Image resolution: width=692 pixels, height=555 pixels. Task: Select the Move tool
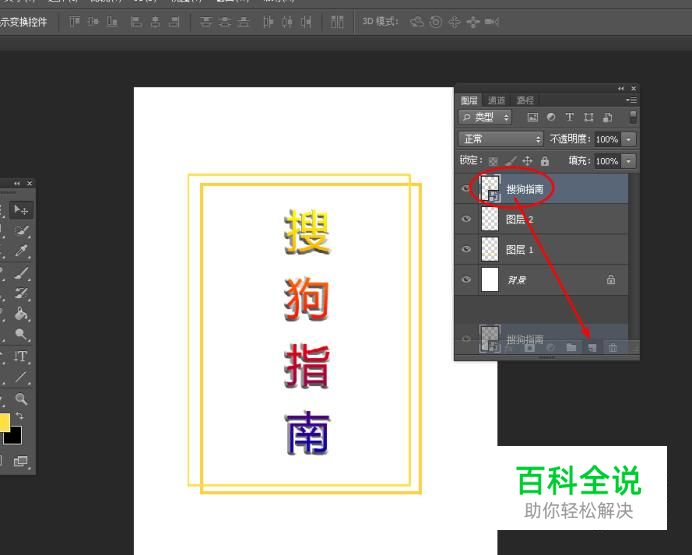point(21,210)
